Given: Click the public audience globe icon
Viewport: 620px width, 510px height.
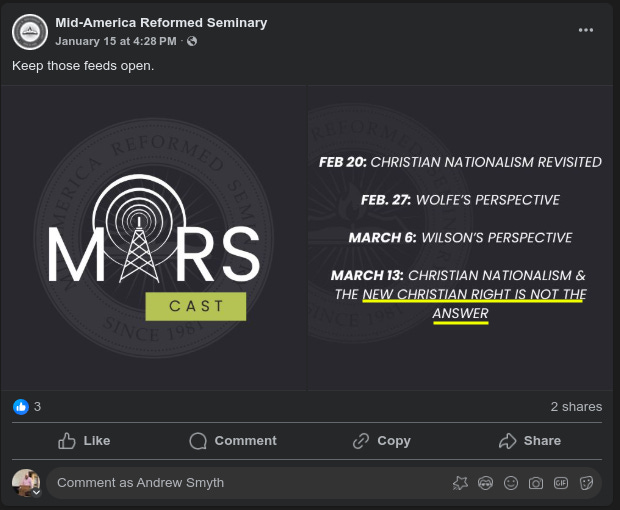Looking at the screenshot, I should (x=192, y=41).
